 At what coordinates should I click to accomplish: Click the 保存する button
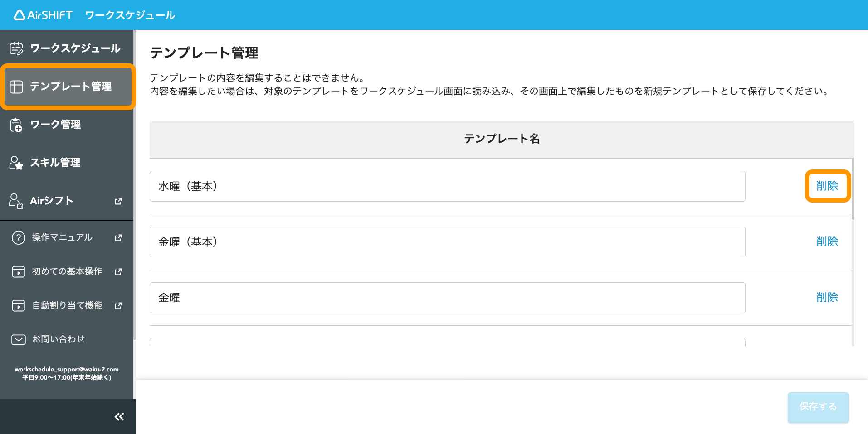(x=818, y=407)
